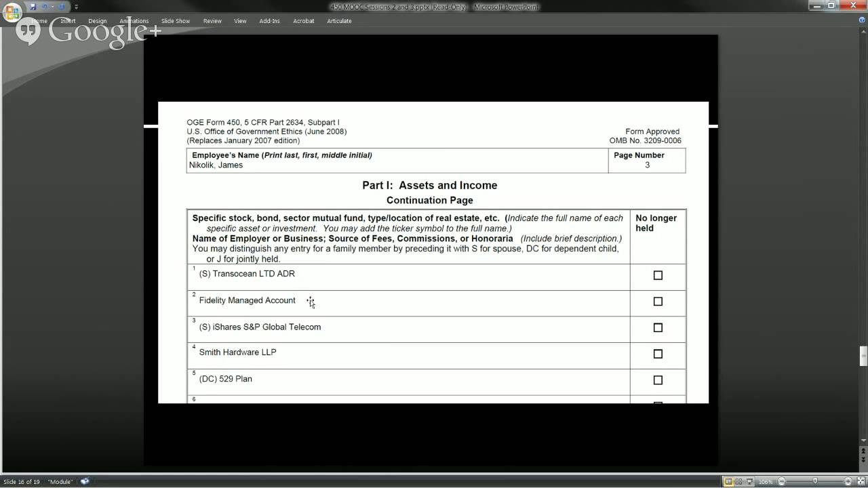Click employee name "Nikolik, James"
The height and width of the screenshot is (488, 868).
[216, 165]
